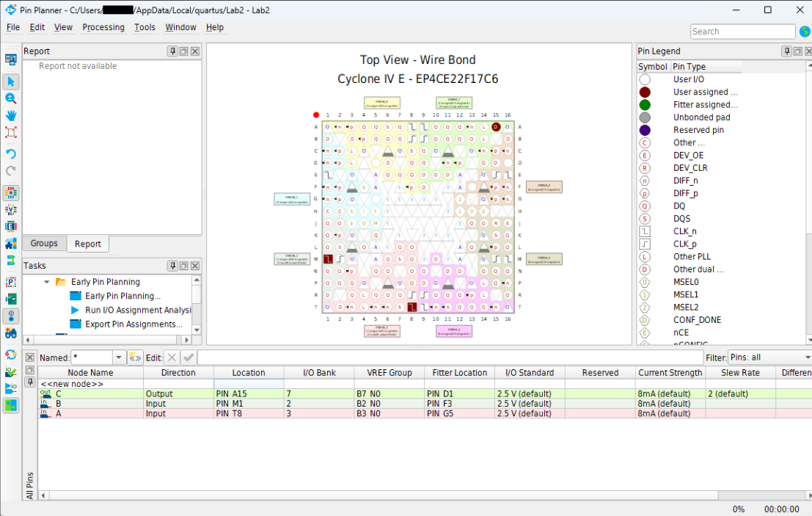Image resolution: width=812 pixels, height=516 pixels.
Task: Click into the Search field
Action: (742, 32)
